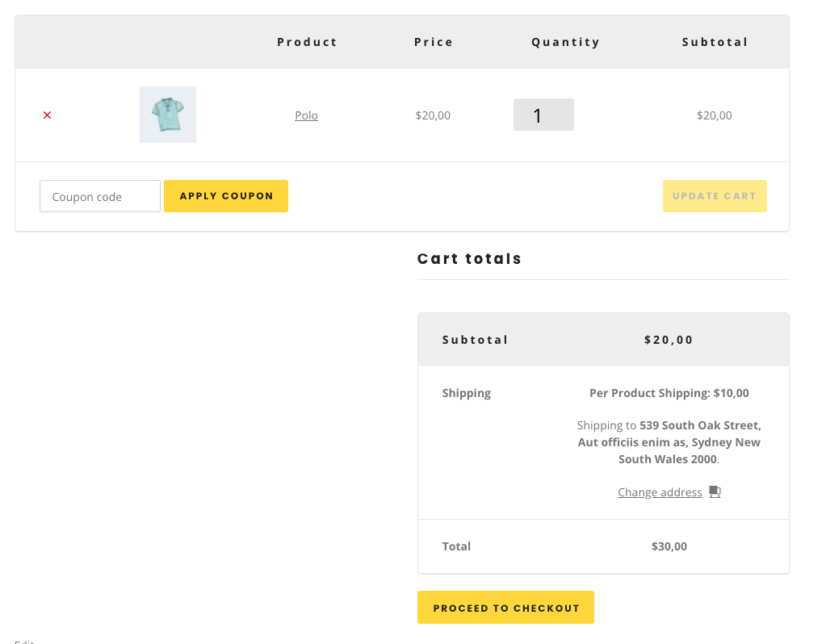Follow the Change address link
Viewport: 826px width, 644px height.
660,492
